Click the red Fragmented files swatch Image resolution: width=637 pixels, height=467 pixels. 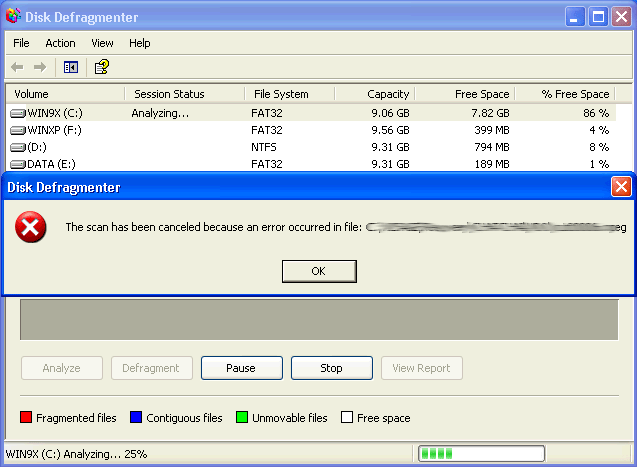[x=26, y=417]
